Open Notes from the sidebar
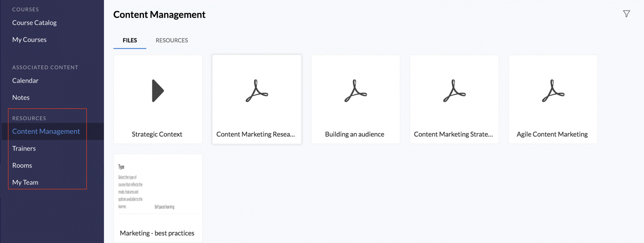Image resolution: width=644 pixels, height=243 pixels. pyautogui.click(x=21, y=98)
